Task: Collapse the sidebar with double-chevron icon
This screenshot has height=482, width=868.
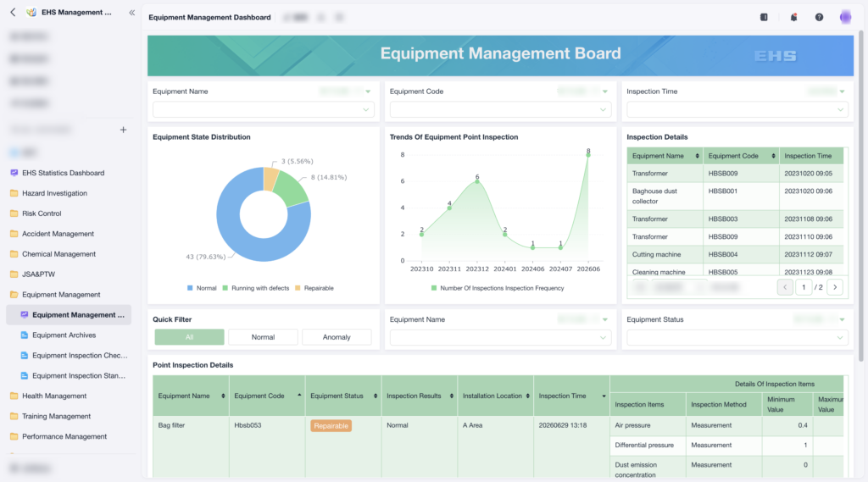Action: pyautogui.click(x=131, y=12)
